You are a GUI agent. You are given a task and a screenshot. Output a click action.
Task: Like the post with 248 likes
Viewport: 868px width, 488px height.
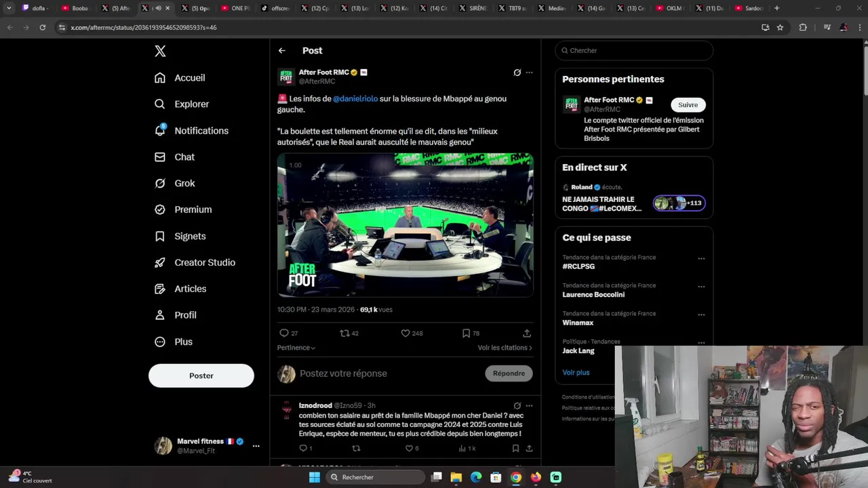[x=412, y=333]
